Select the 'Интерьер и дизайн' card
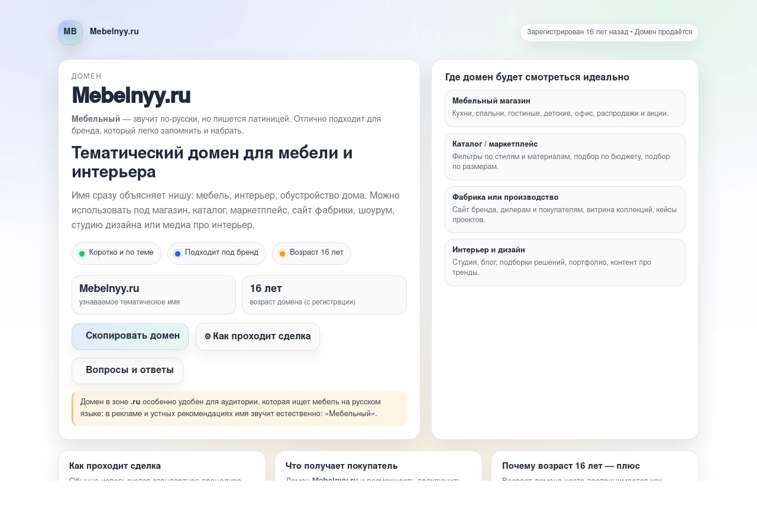The image size is (757, 532). click(x=565, y=262)
